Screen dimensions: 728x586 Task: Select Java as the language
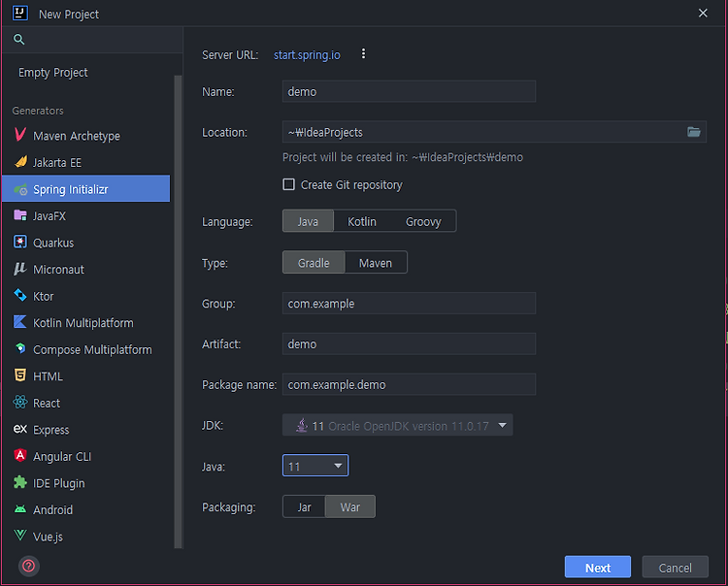308,221
